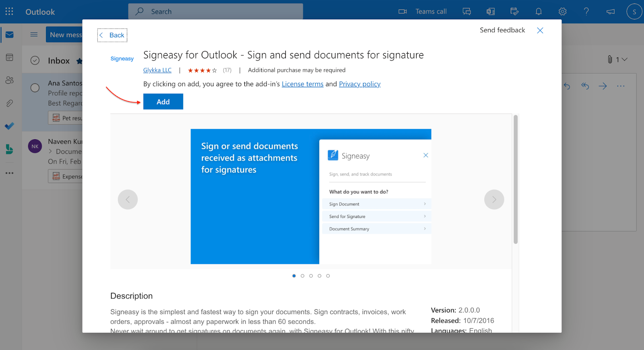
Task: Click the Signeasy screenshot preview image
Action: point(311,196)
